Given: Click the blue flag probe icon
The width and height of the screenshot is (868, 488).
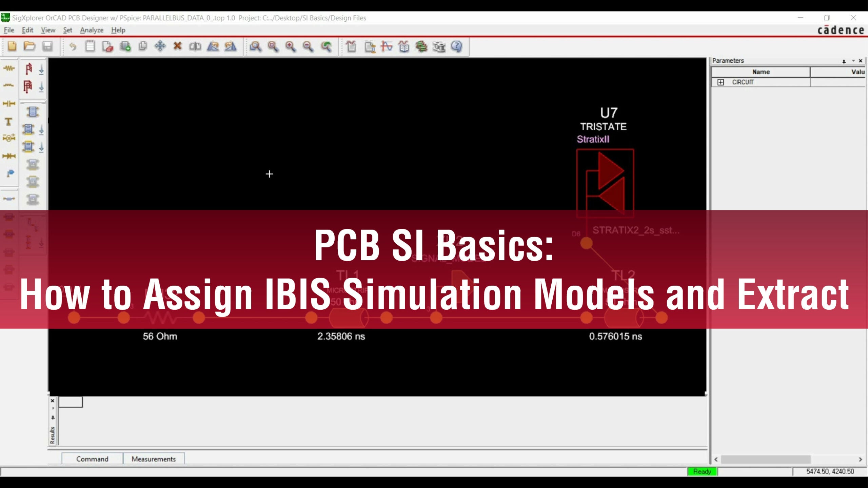Looking at the screenshot, I should coord(10,174).
